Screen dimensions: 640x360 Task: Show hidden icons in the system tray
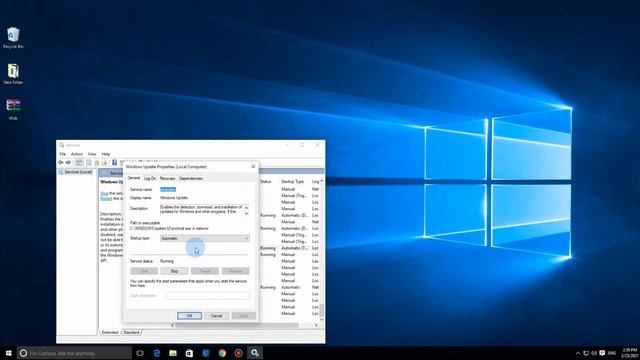pyautogui.click(x=578, y=353)
